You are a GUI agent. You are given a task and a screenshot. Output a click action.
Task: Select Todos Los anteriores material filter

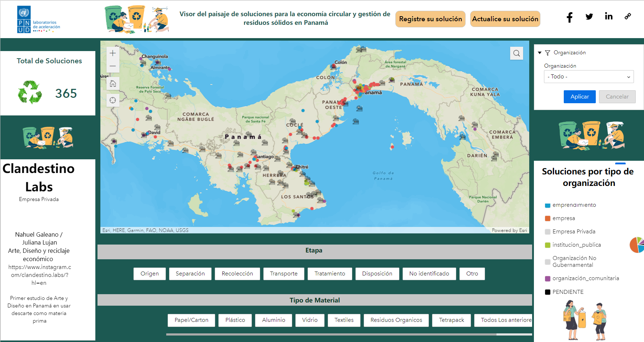503,320
